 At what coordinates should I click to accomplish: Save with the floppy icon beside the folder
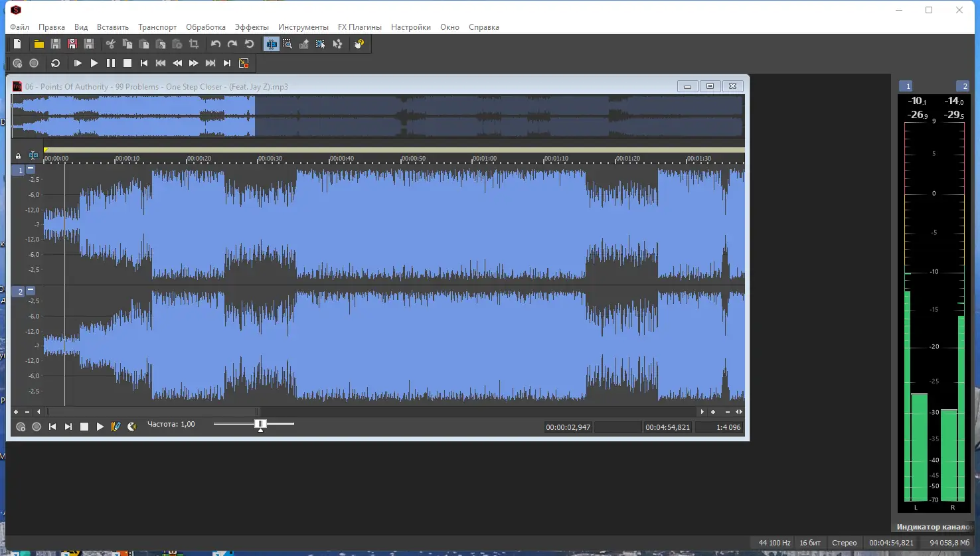pyautogui.click(x=56, y=44)
